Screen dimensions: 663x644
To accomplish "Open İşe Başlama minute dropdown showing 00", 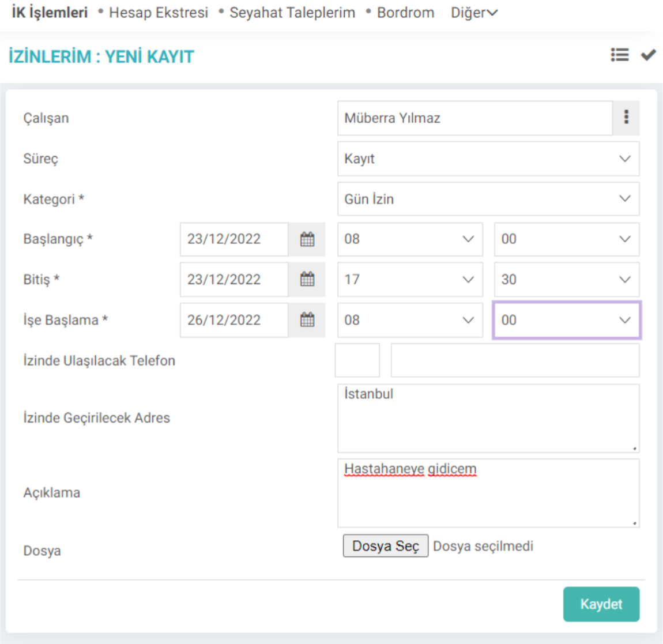I will (x=567, y=320).
